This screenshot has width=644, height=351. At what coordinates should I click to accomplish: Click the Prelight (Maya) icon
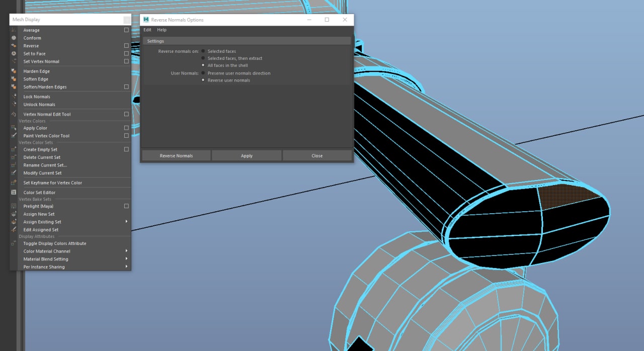click(x=14, y=206)
